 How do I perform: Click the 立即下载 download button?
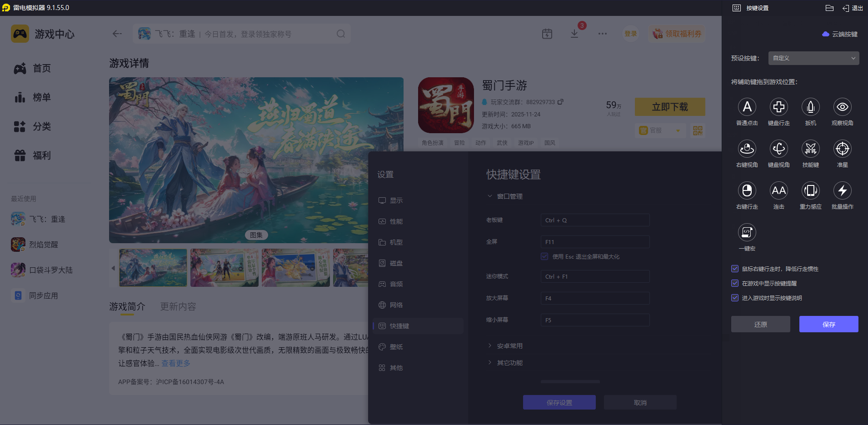click(669, 106)
